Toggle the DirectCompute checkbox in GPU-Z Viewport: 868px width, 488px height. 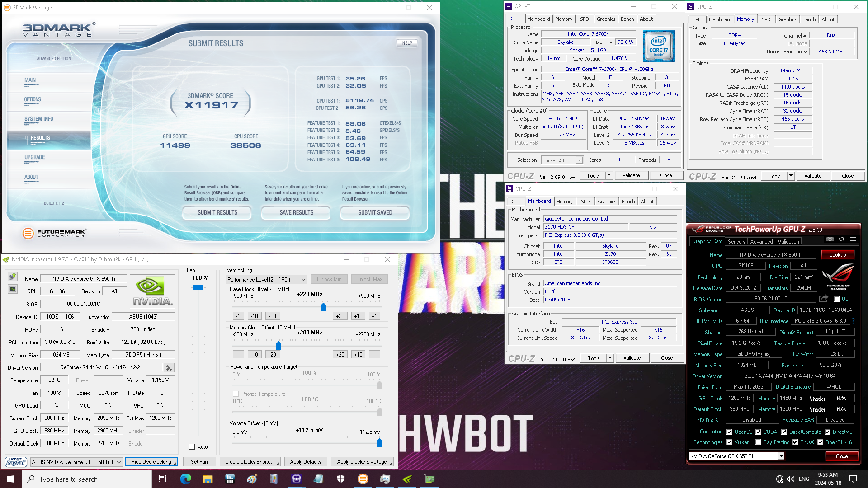coord(784,432)
